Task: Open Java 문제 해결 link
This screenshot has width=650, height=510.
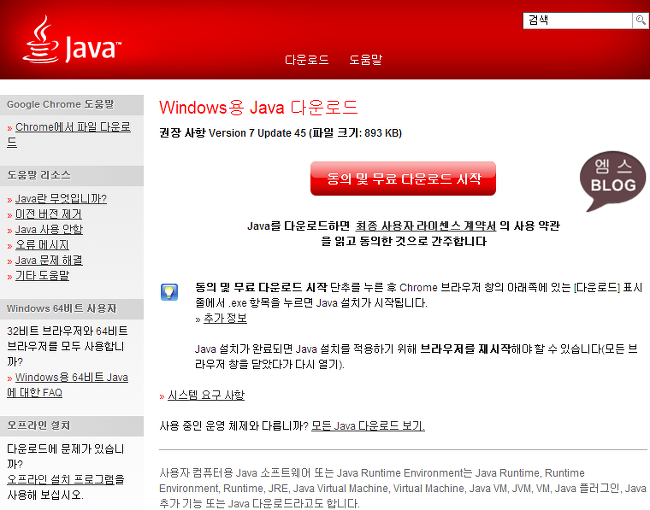Action: tap(49, 260)
